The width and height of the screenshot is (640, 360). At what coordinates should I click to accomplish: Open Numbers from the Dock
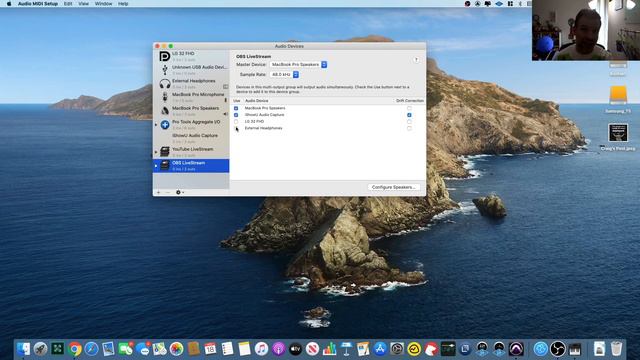pyautogui.click(x=329, y=349)
